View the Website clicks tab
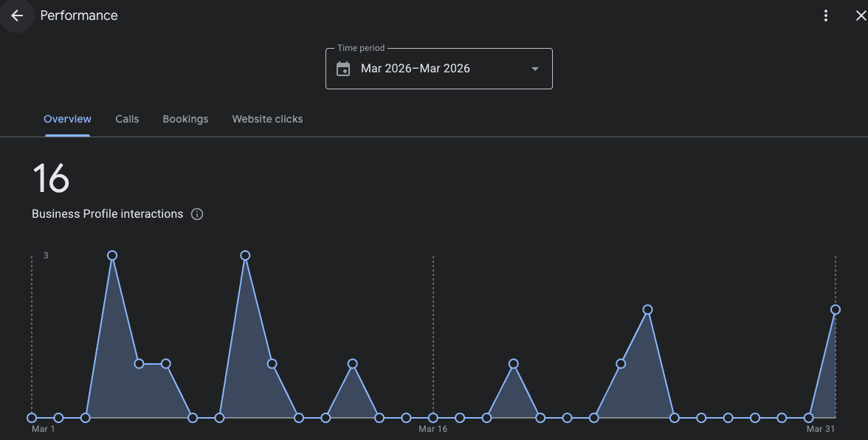This screenshot has width=868, height=440. pyautogui.click(x=267, y=119)
